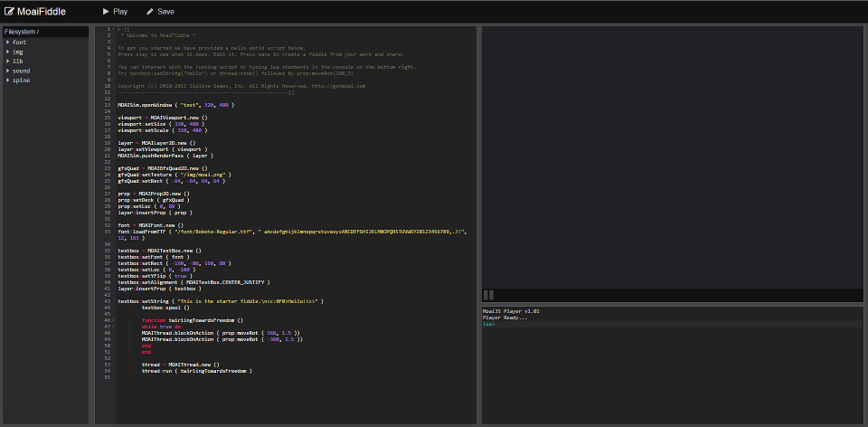868x427 pixels.
Task: Click the 'textbox = MOAITextBox.new ()' line
Action: coord(159,251)
